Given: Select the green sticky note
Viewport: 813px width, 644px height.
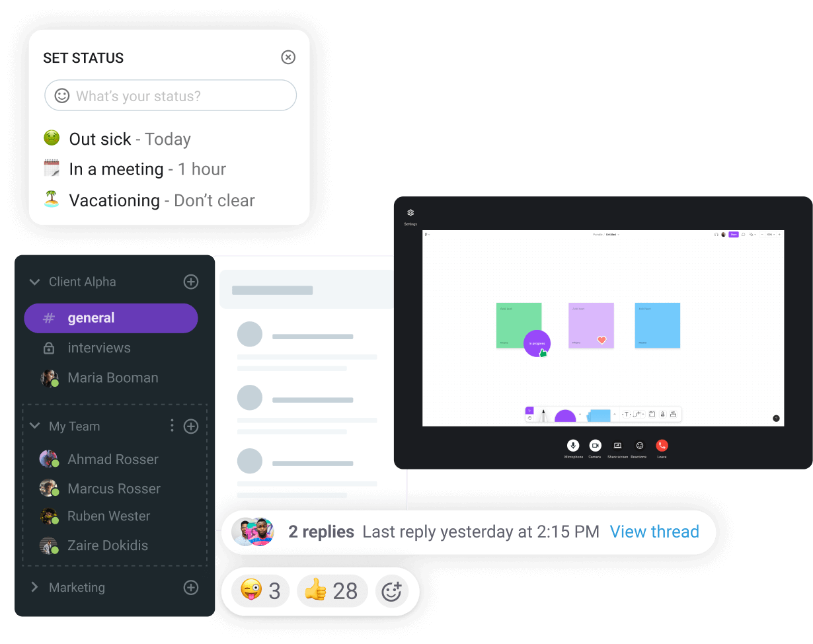Looking at the screenshot, I should click(519, 325).
